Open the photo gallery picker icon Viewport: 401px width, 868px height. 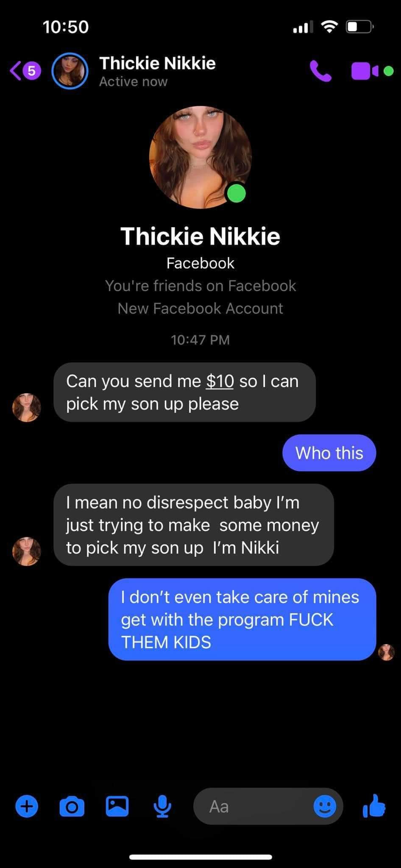117,806
